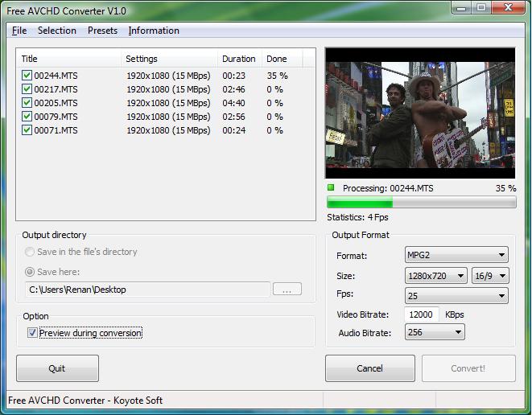The height and width of the screenshot is (415, 532).
Task: Uncheck the 00244.MTS file checkbox
Action: [x=27, y=76]
